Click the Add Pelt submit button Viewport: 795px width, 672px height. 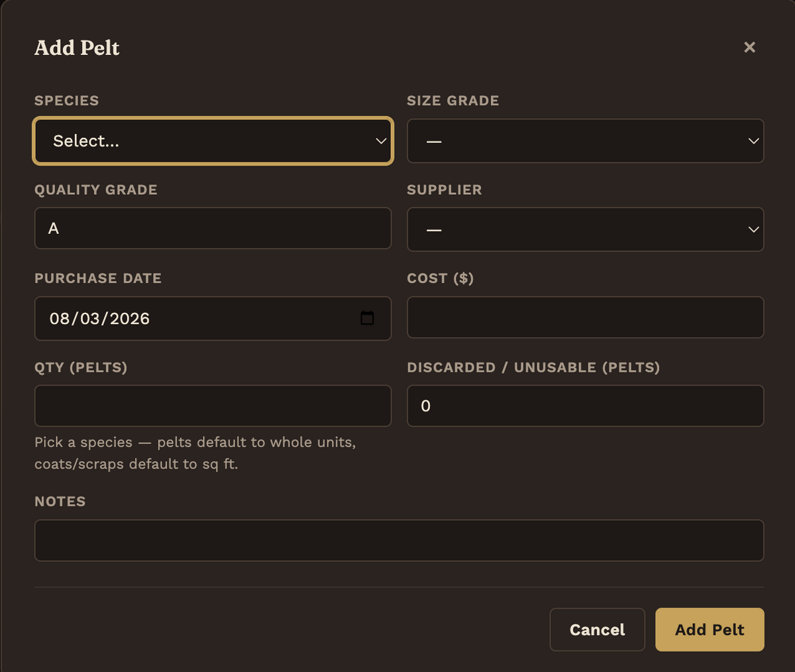point(710,630)
